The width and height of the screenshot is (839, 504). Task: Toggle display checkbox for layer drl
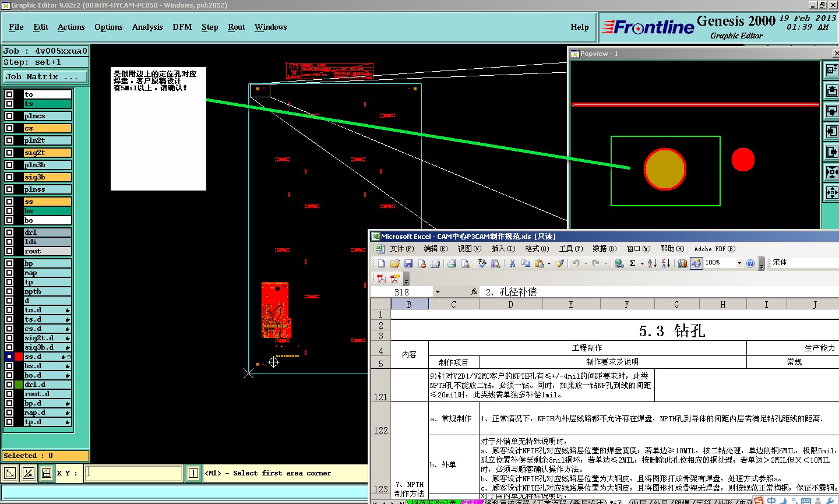pyautogui.click(x=9, y=232)
